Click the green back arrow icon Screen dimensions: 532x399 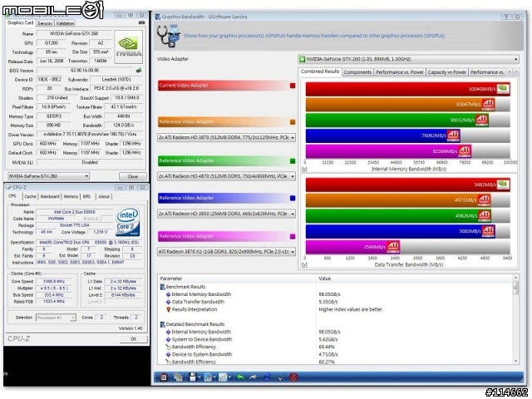click(x=240, y=377)
